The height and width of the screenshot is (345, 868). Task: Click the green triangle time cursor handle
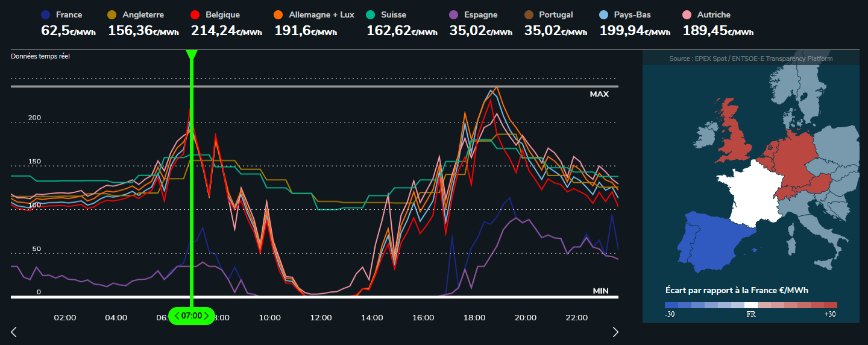192,55
